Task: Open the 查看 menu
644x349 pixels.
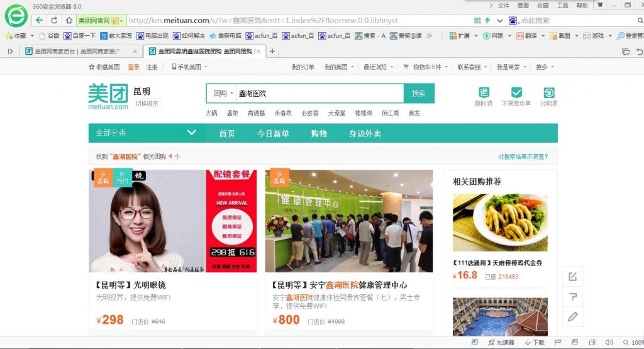Action: (523, 5)
